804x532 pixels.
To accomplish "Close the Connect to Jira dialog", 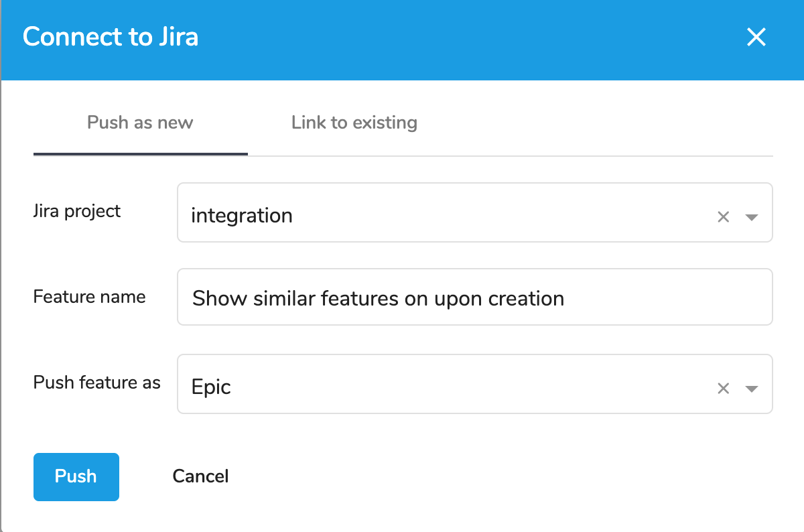I will [756, 38].
